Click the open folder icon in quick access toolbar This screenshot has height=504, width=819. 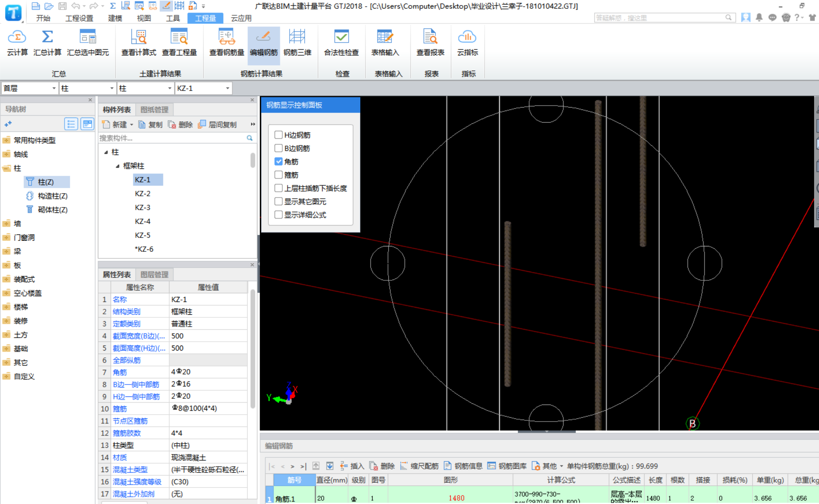coord(49,6)
